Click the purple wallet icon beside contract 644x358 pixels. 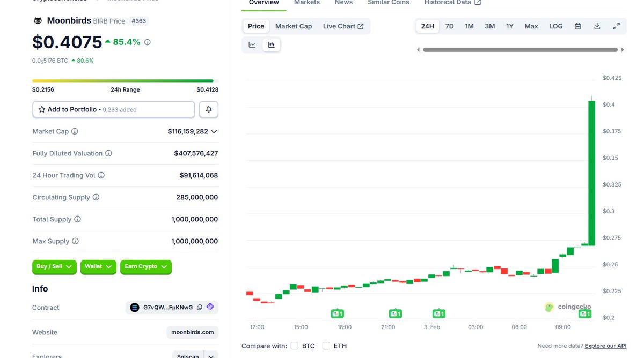coord(210,307)
